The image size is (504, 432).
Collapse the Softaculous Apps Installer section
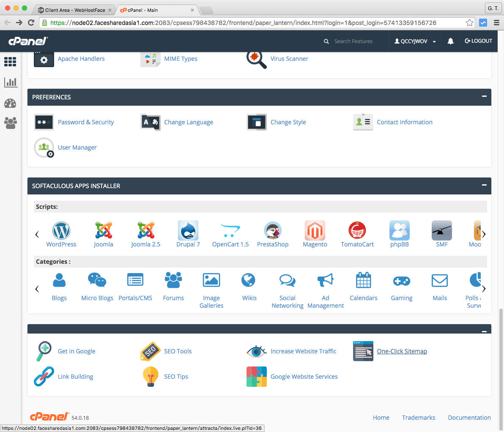tap(484, 186)
